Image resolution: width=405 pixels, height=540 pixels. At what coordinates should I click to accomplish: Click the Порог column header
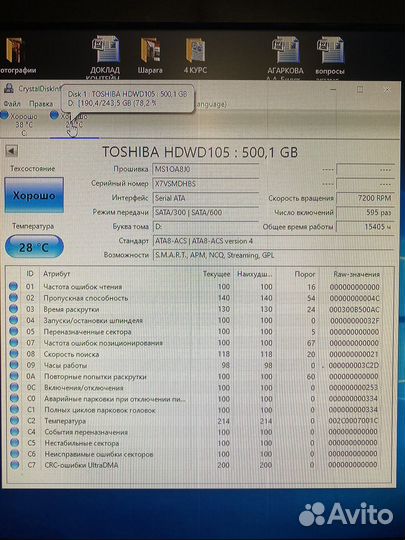tap(304, 274)
